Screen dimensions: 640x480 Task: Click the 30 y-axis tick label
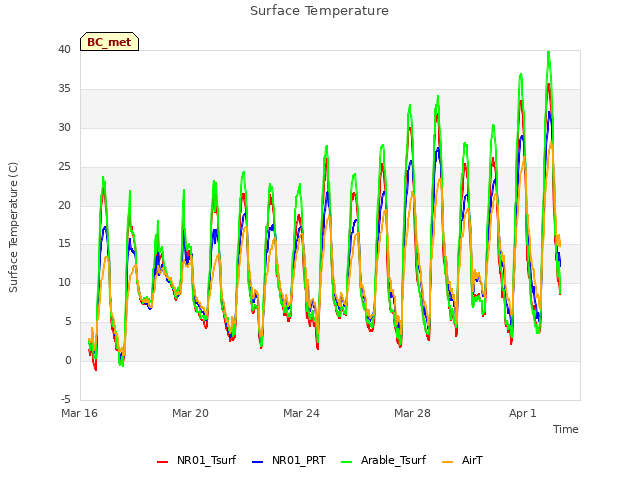[64, 128]
